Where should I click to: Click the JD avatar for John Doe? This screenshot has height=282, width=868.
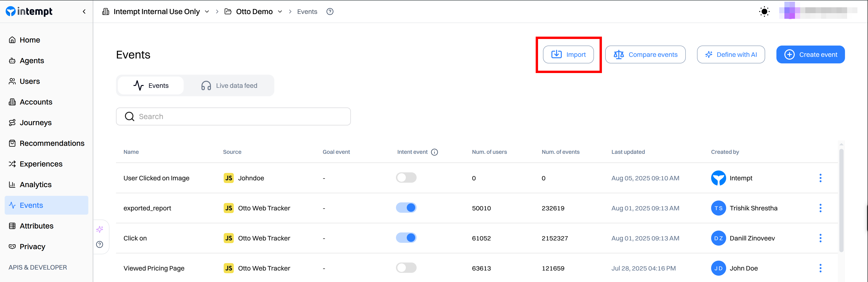(718, 268)
